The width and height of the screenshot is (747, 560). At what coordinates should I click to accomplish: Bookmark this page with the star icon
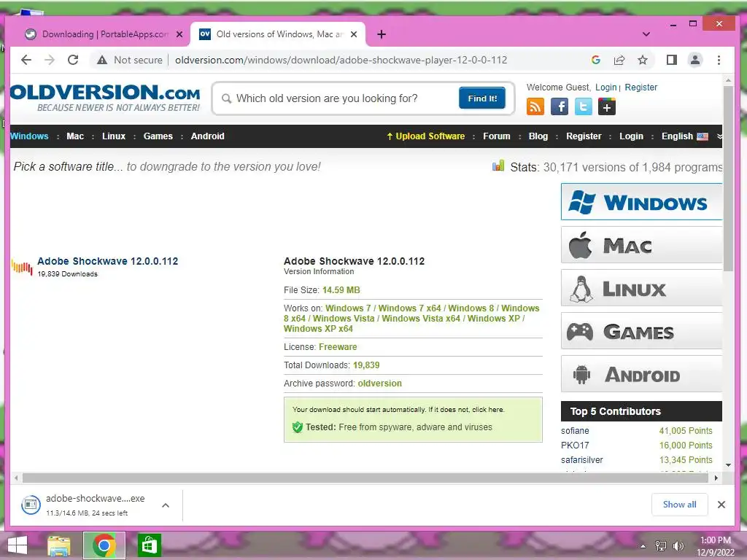pos(643,60)
